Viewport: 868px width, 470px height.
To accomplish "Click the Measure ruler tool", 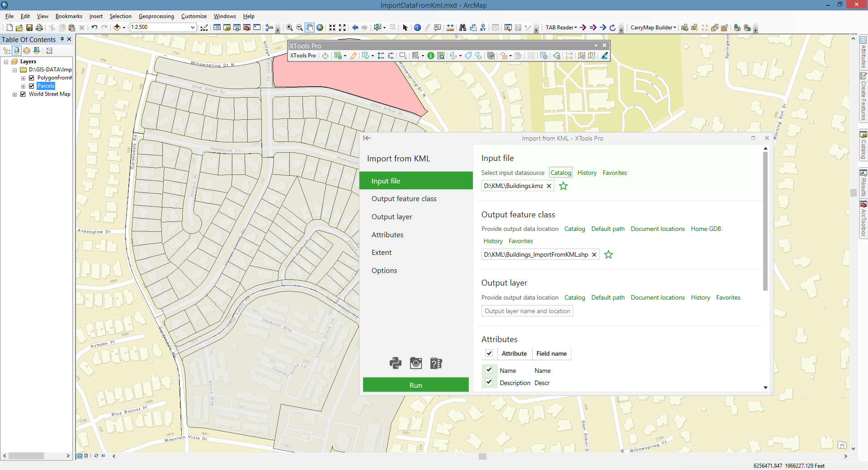I will pos(450,28).
